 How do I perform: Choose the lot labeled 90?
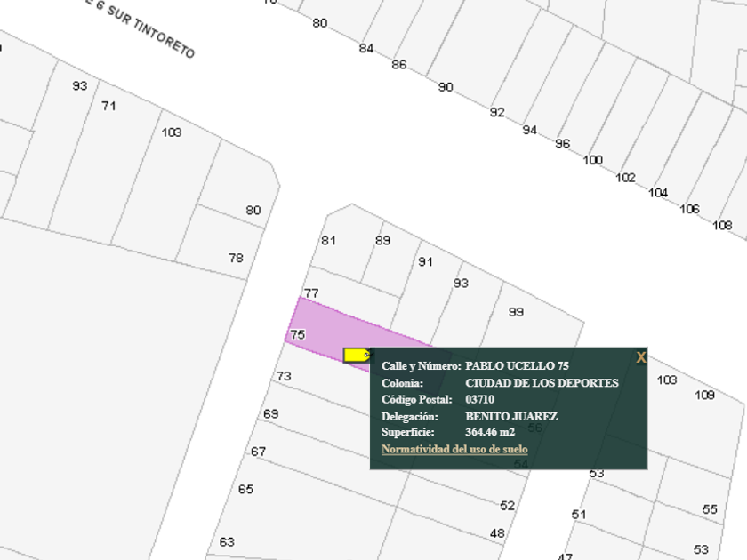[x=446, y=87]
